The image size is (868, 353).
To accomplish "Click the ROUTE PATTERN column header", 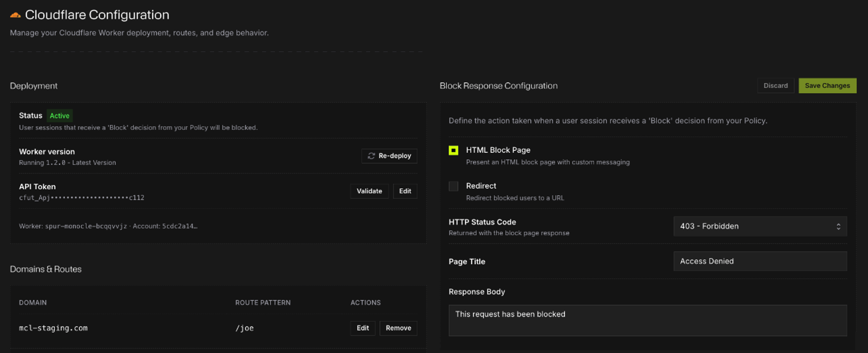I will [263, 303].
